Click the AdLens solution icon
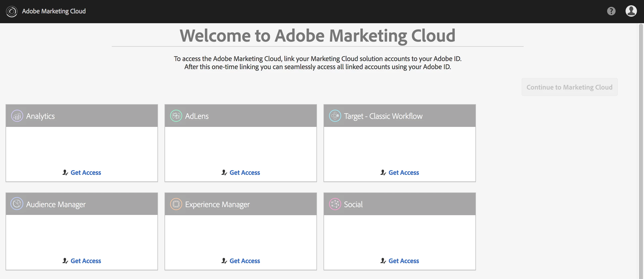This screenshot has height=279, width=644. point(176,116)
